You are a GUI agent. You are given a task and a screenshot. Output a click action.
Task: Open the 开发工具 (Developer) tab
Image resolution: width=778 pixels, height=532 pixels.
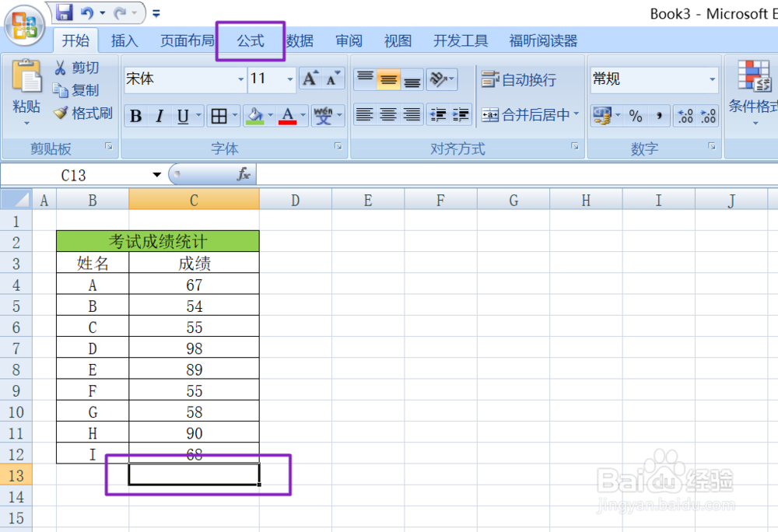(461, 40)
